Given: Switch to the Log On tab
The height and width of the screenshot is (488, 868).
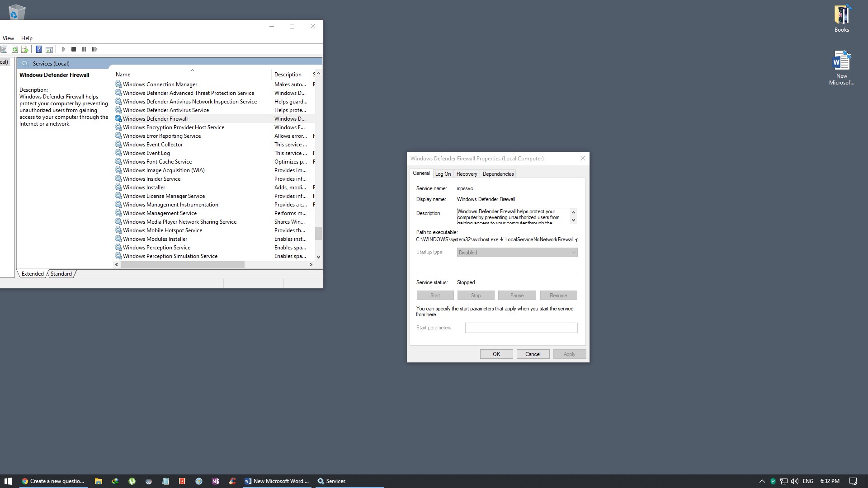Looking at the screenshot, I should coord(443,174).
